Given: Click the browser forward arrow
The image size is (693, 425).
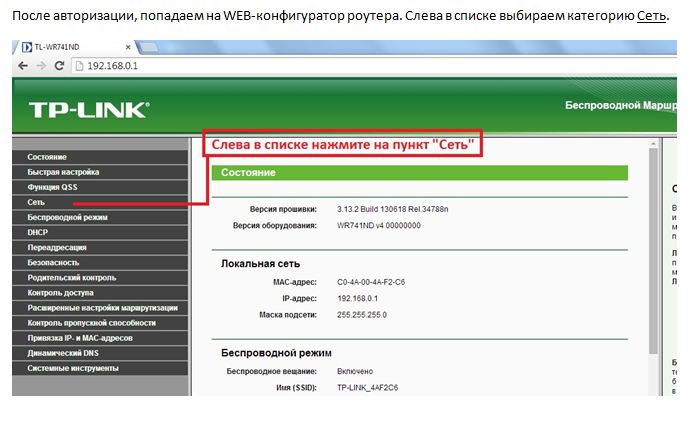Looking at the screenshot, I should coord(42,65).
